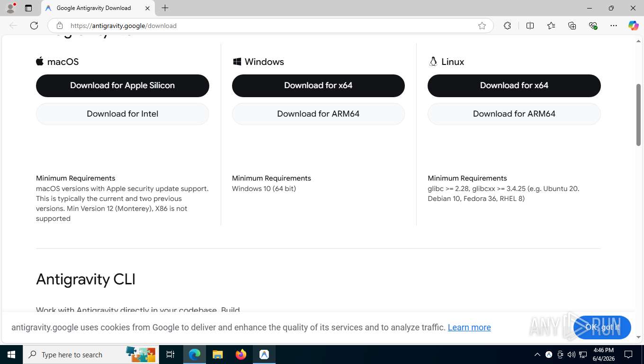Viewport: 644px width, 364px height.
Task: Open network status tray icon
Action: 583,355
